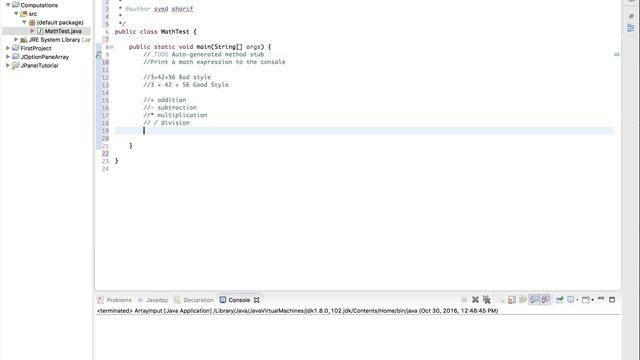Collapse the Computations project
Image resolution: width=640 pixels, height=360 pixels.
tap(8, 5)
